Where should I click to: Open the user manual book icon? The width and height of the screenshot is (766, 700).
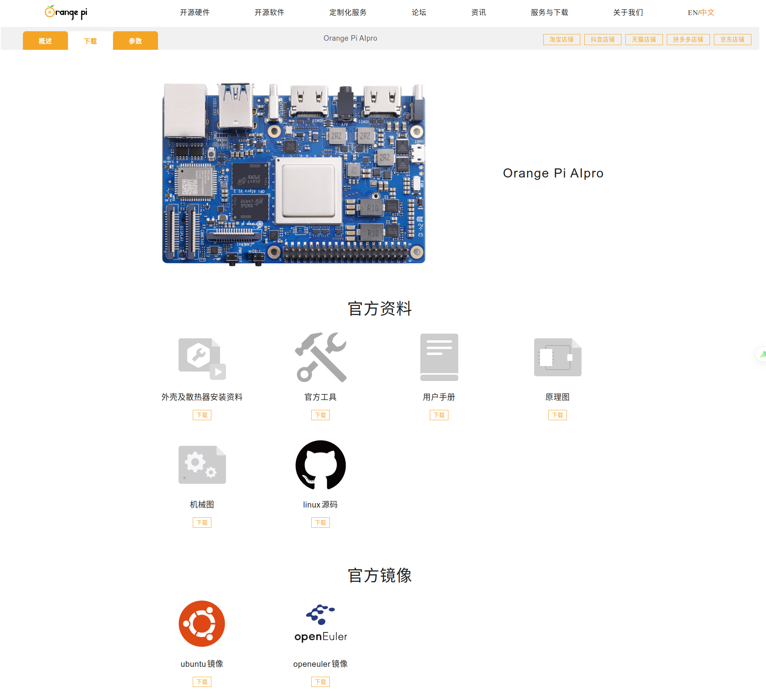439,357
